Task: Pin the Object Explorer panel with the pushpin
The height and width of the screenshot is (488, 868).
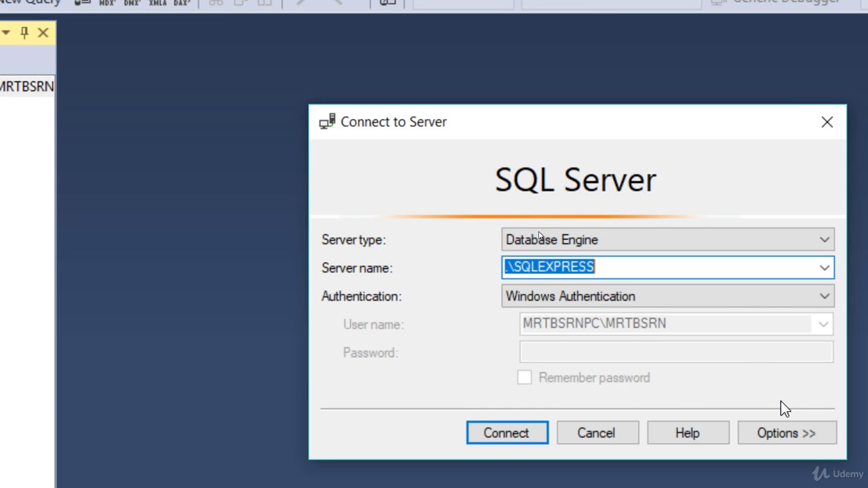Action: pos(24,33)
